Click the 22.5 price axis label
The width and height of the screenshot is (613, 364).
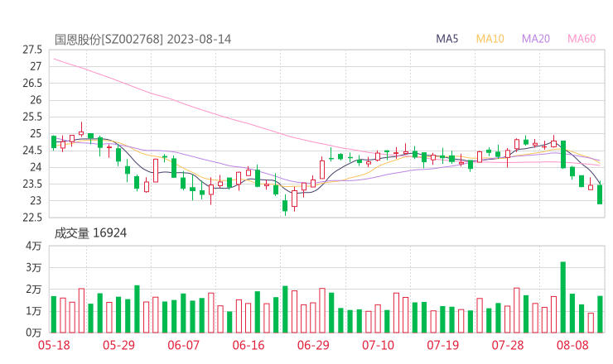32,218
